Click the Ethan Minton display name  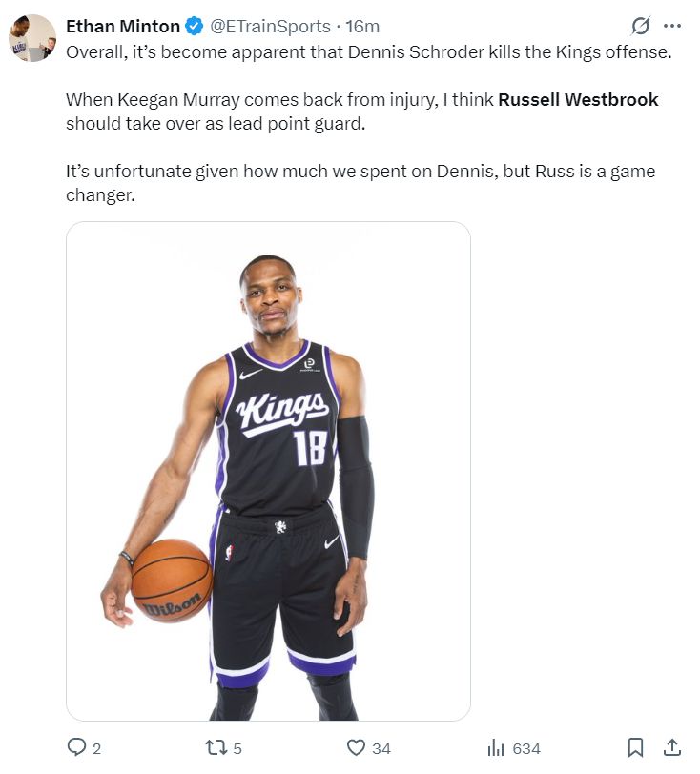coord(123,26)
